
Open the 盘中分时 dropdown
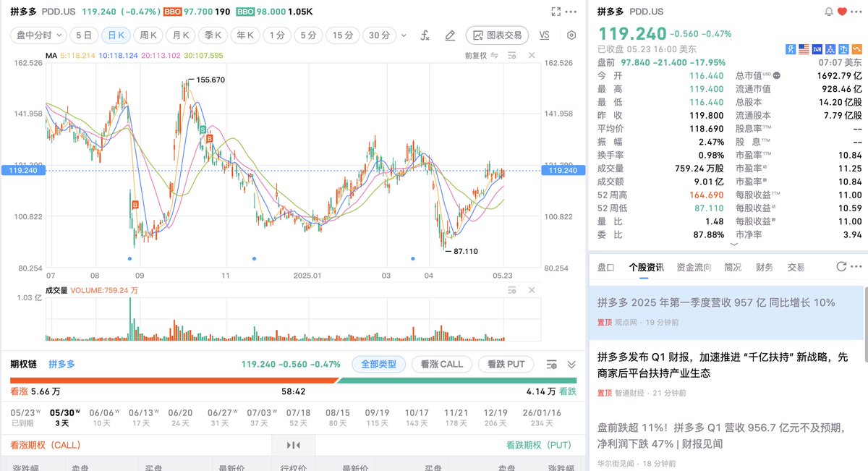(x=38, y=35)
